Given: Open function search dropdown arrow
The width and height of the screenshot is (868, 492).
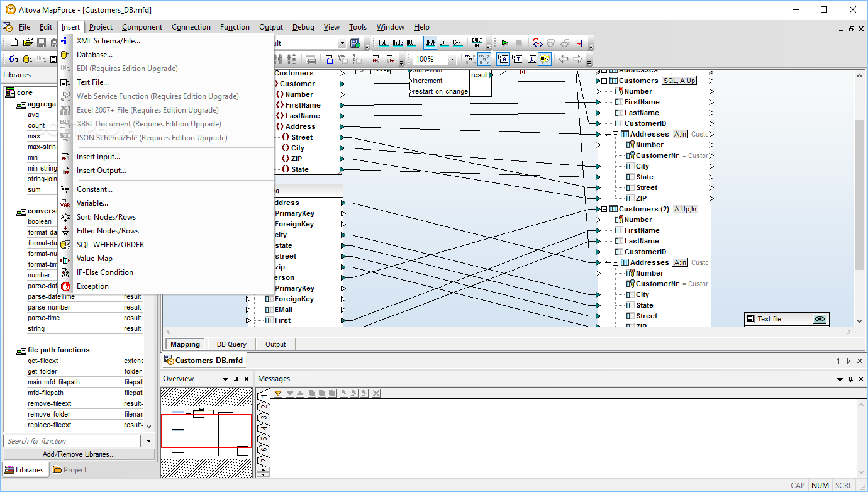Looking at the screenshot, I should pyautogui.click(x=148, y=441).
